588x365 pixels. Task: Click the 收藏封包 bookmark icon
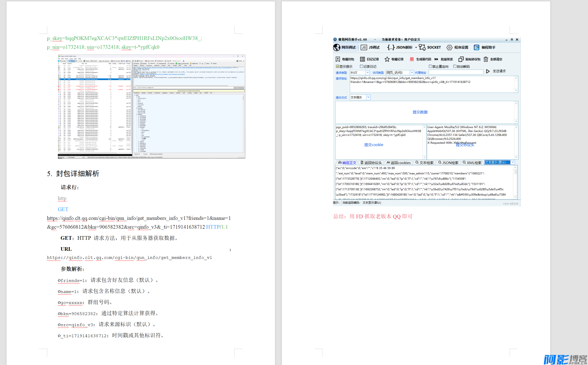coord(338,59)
